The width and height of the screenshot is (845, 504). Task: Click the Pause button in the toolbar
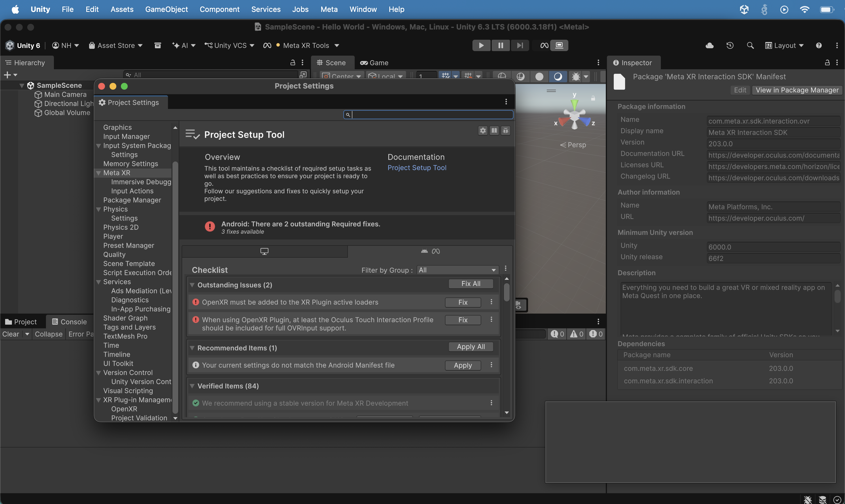pyautogui.click(x=501, y=45)
